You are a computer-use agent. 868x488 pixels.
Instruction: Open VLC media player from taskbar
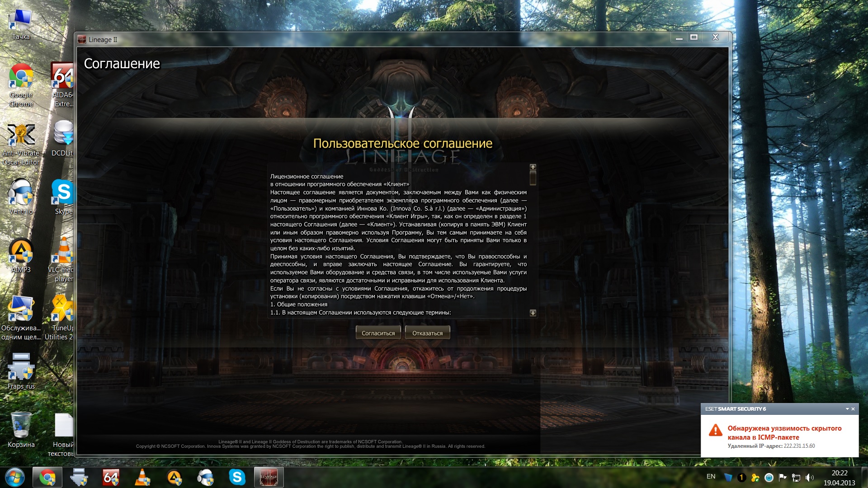(x=142, y=477)
